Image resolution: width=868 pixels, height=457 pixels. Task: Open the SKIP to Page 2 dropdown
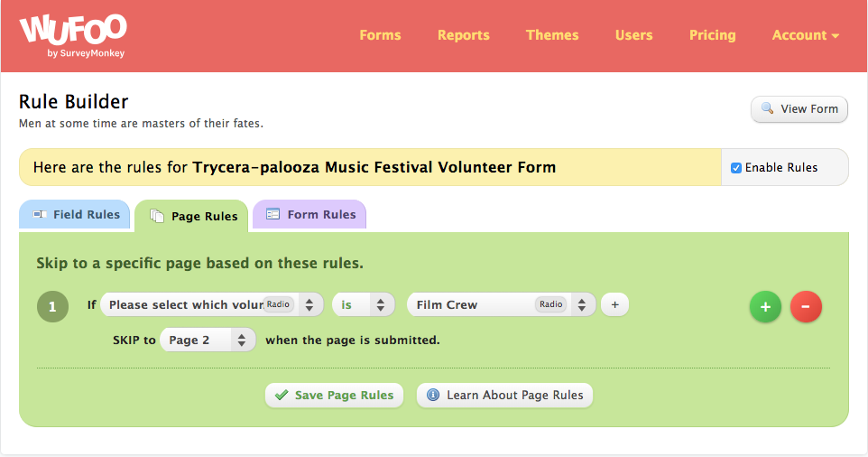point(208,340)
